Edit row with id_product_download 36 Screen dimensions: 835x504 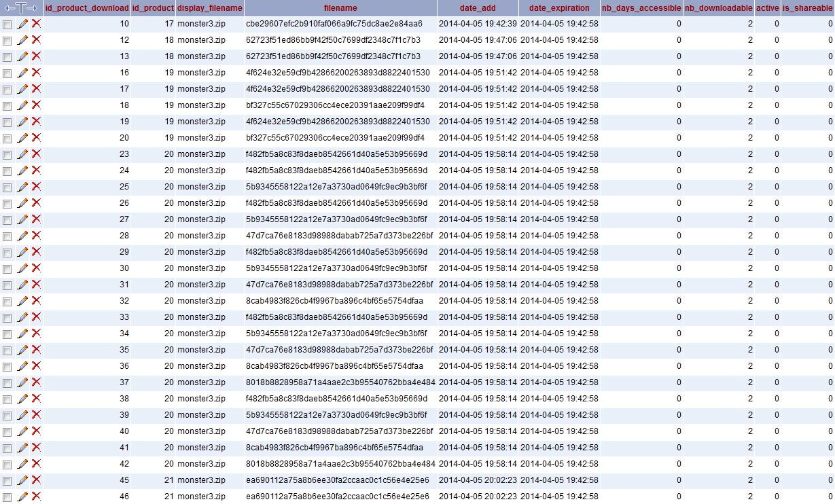pyautogui.click(x=22, y=366)
